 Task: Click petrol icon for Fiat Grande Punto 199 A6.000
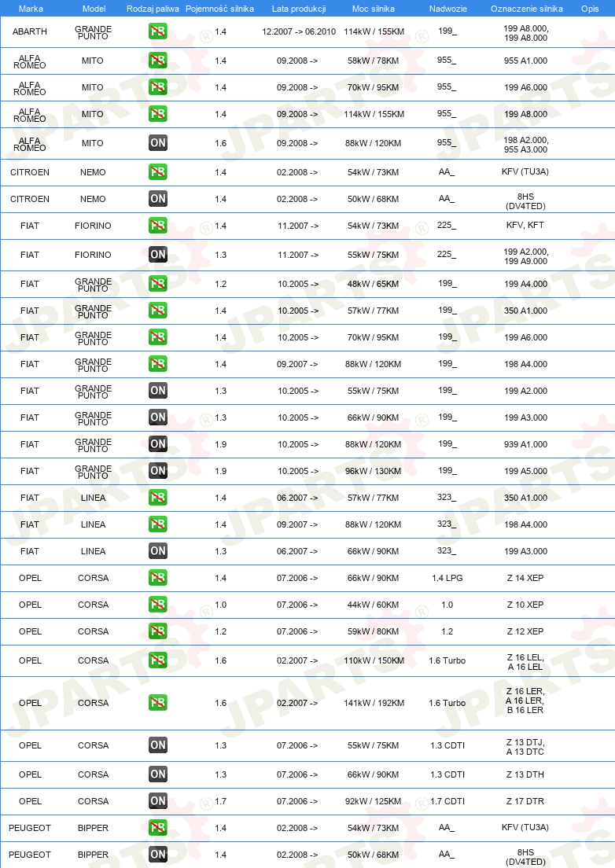coord(158,337)
